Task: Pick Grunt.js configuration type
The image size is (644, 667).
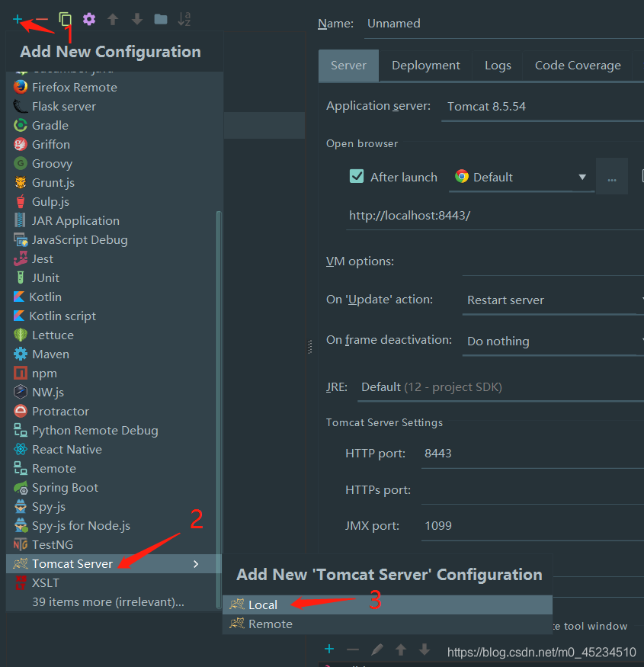Action: click(115, 182)
